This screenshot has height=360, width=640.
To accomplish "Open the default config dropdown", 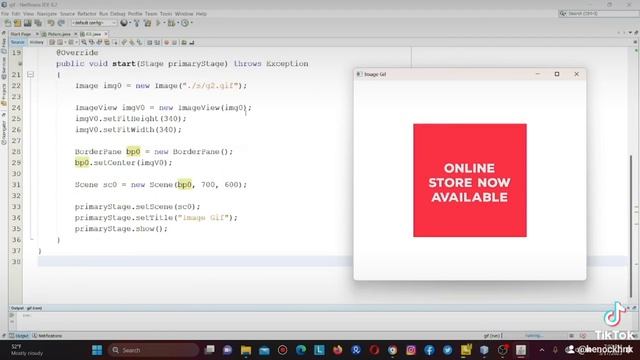I will [x=94, y=23].
